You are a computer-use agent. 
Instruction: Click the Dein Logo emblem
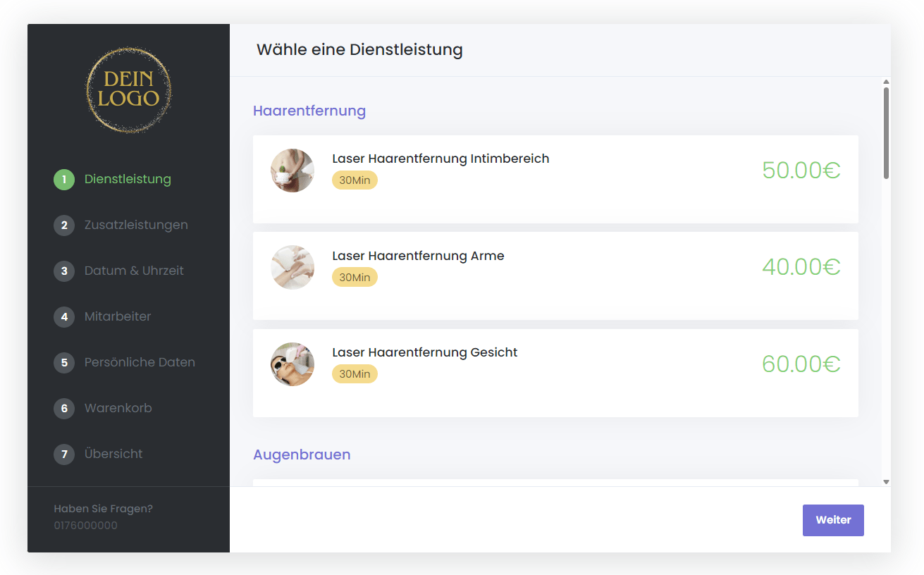click(x=128, y=90)
